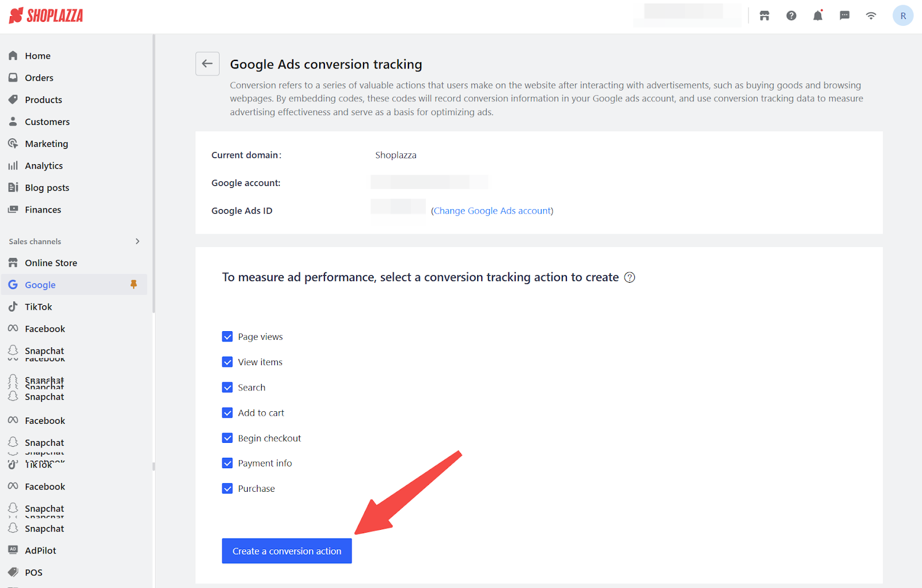922x588 pixels.
Task: Click the orange pin icon beside Google
Action: [x=134, y=284]
